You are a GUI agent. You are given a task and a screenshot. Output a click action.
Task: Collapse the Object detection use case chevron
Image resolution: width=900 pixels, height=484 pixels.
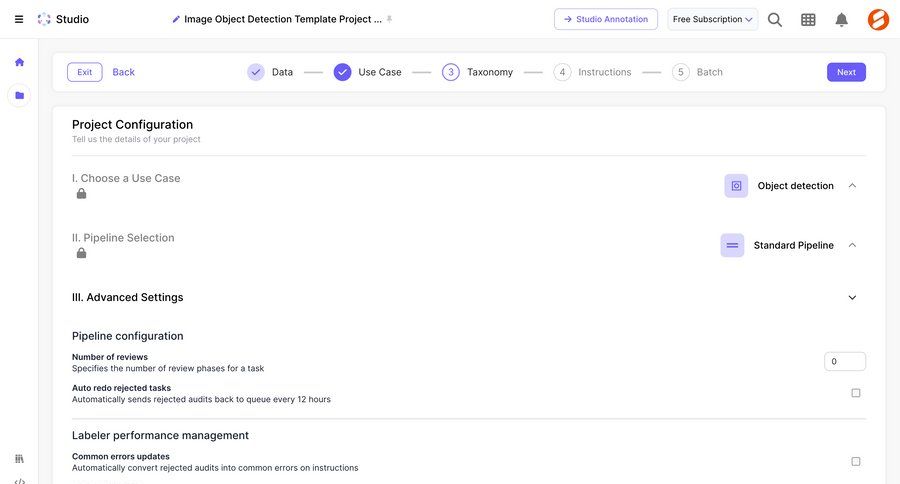[x=852, y=186]
